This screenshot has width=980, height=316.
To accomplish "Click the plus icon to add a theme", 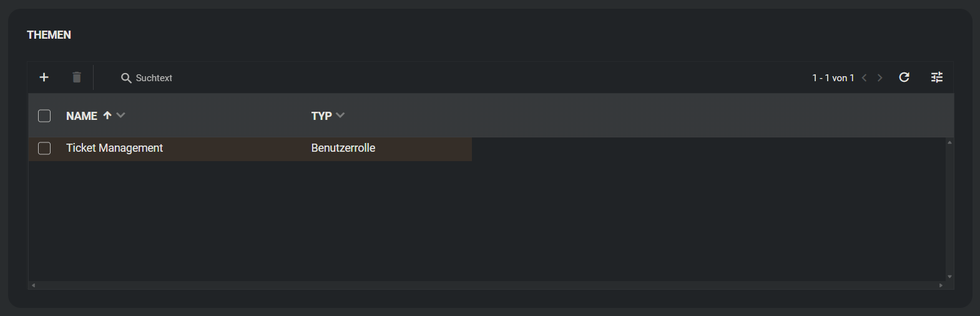I will (x=44, y=77).
